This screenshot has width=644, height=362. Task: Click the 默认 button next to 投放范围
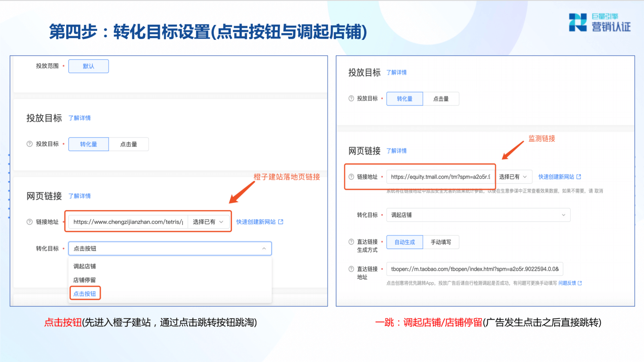coord(88,66)
